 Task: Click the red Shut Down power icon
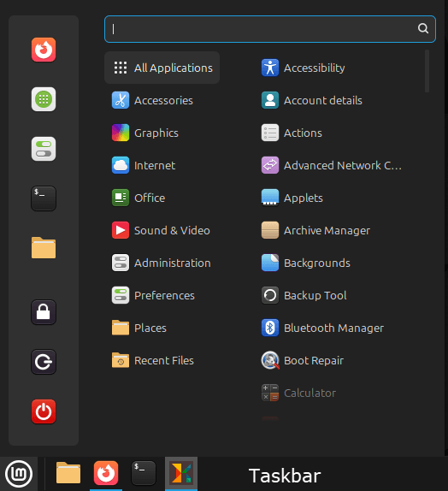pos(44,411)
